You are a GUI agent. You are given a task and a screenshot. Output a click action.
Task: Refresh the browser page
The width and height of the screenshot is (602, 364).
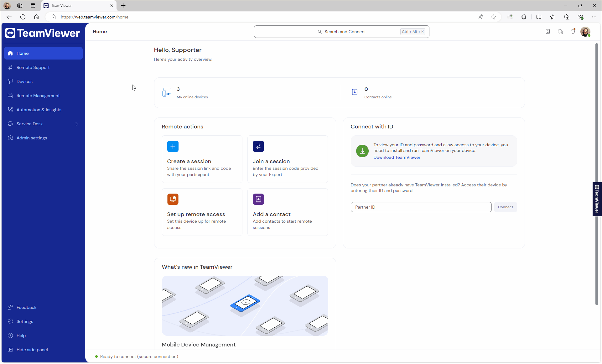coord(23,17)
